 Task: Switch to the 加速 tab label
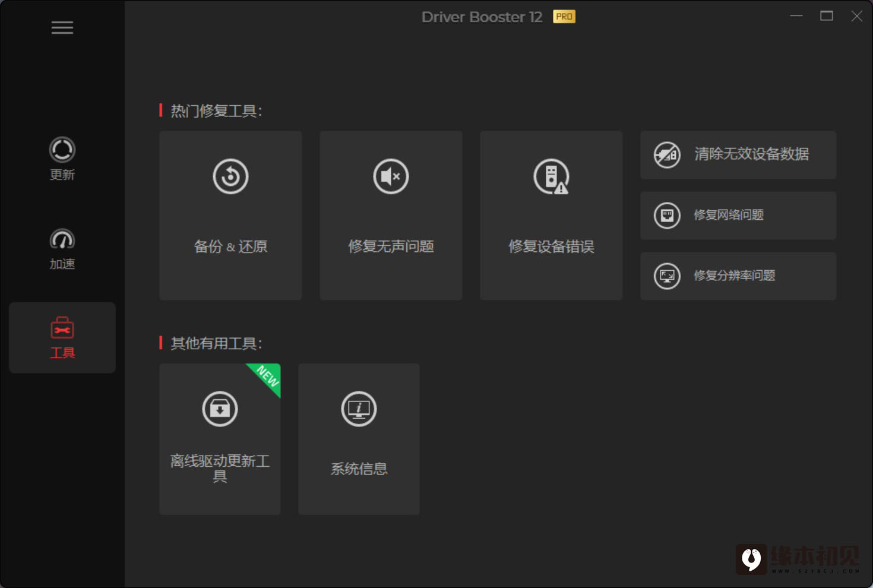coord(62,264)
